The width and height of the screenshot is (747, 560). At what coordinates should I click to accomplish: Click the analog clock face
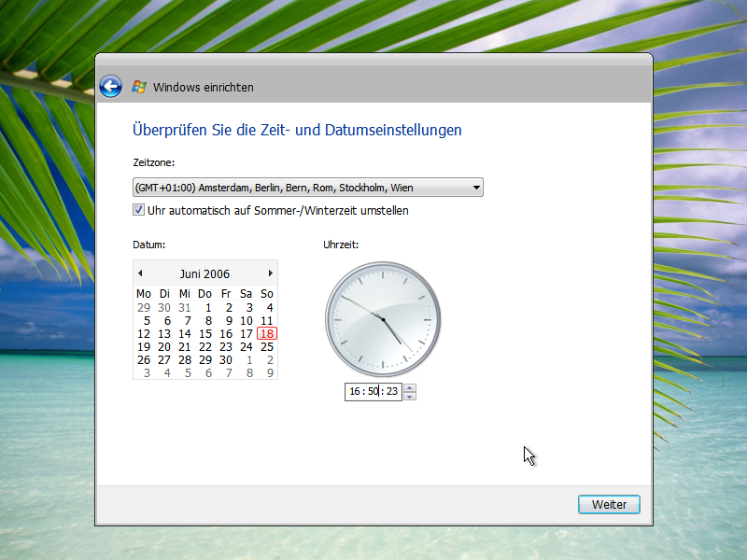(x=383, y=319)
